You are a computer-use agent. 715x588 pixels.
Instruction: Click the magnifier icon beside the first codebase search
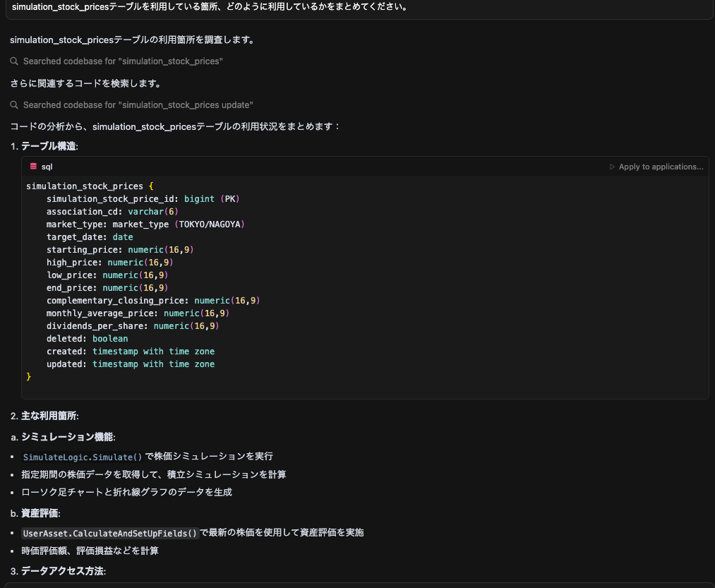(14, 61)
